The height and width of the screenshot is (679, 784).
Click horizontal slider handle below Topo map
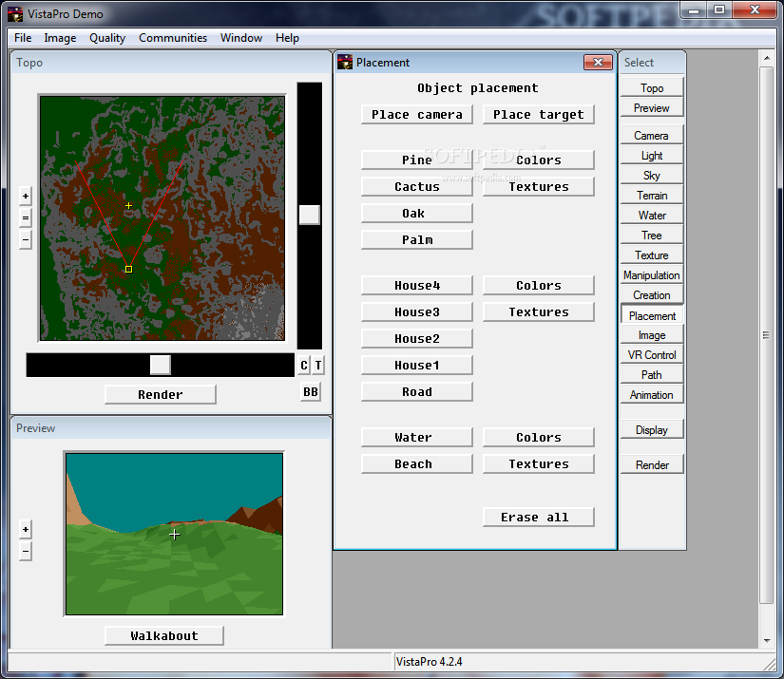point(160,366)
